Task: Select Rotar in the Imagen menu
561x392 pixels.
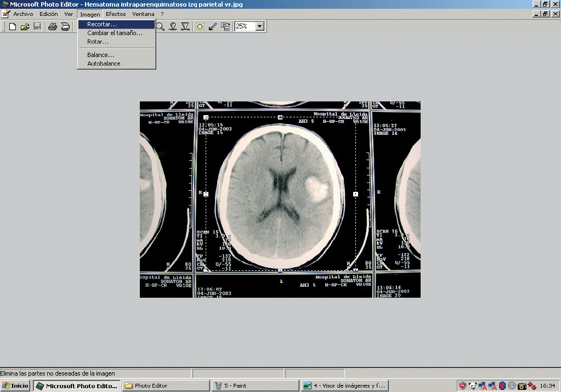Action: tap(98, 42)
